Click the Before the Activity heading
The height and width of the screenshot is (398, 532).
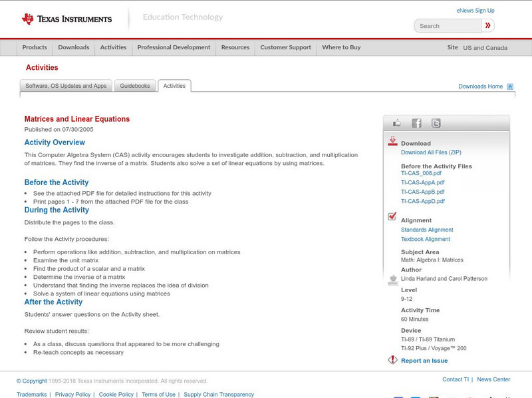tap(57, 182)
